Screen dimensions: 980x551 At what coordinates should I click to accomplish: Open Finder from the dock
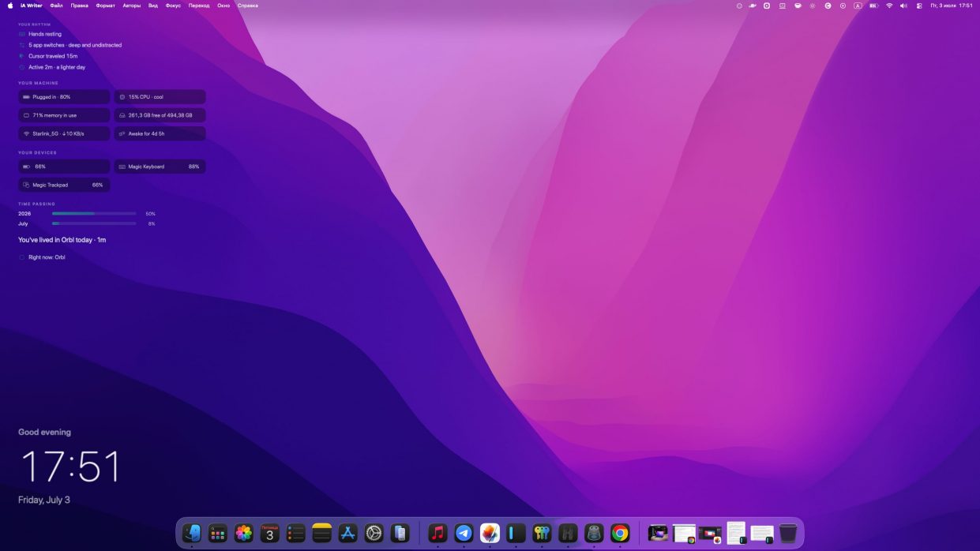click(x=191, y=534)
